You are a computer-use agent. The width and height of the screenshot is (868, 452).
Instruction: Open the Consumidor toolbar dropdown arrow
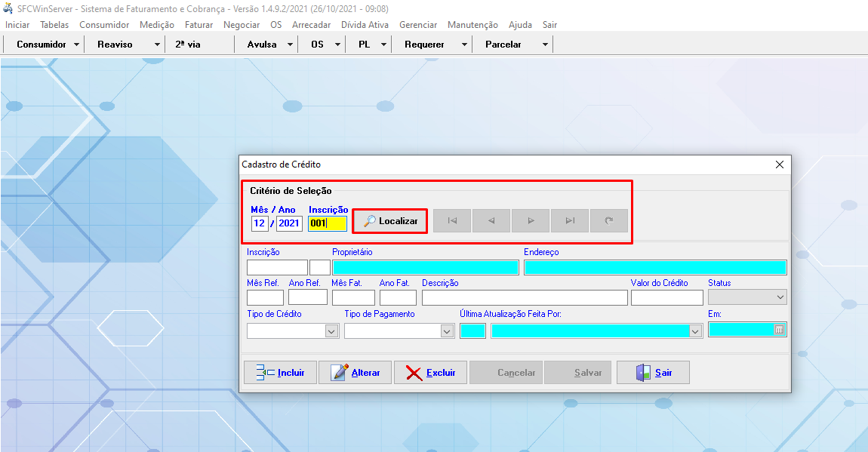[76, 45]
